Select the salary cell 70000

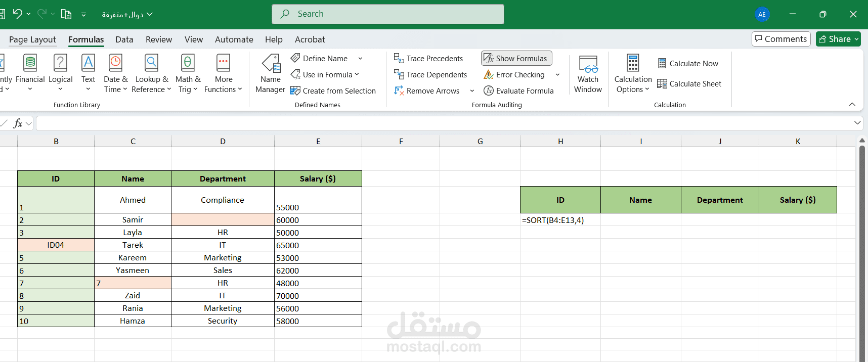318,296
